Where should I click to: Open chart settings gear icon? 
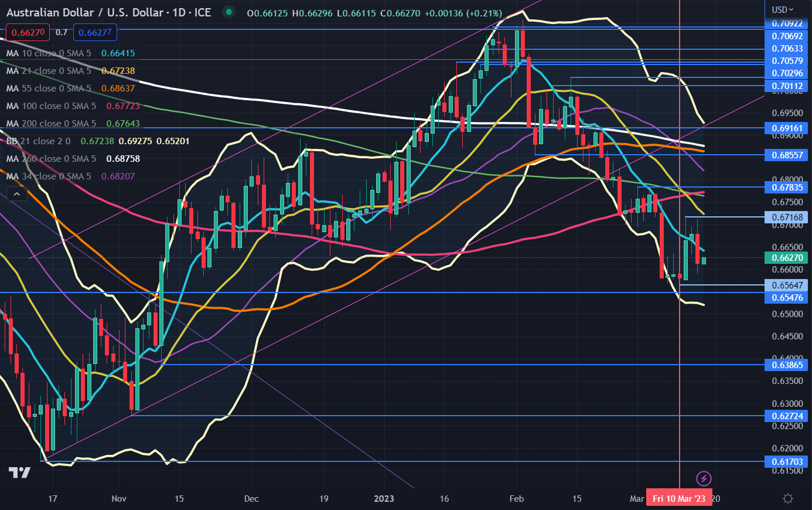point(788,498)
